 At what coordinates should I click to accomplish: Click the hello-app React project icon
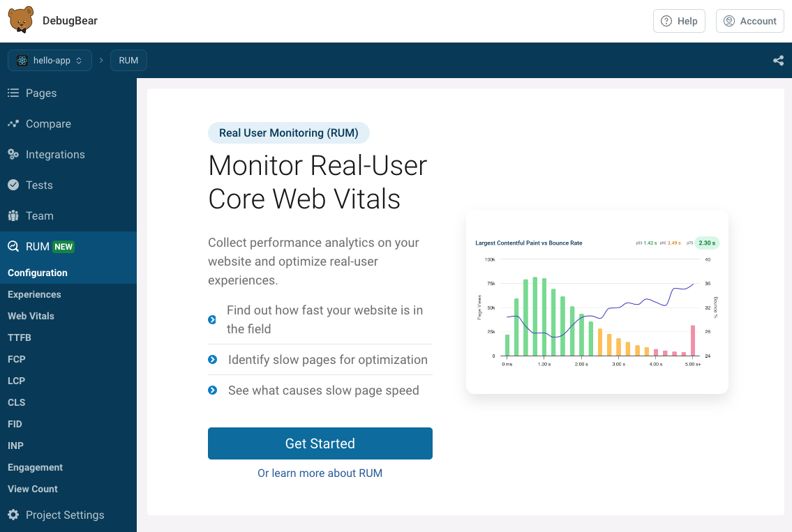(x=22, y=61)
